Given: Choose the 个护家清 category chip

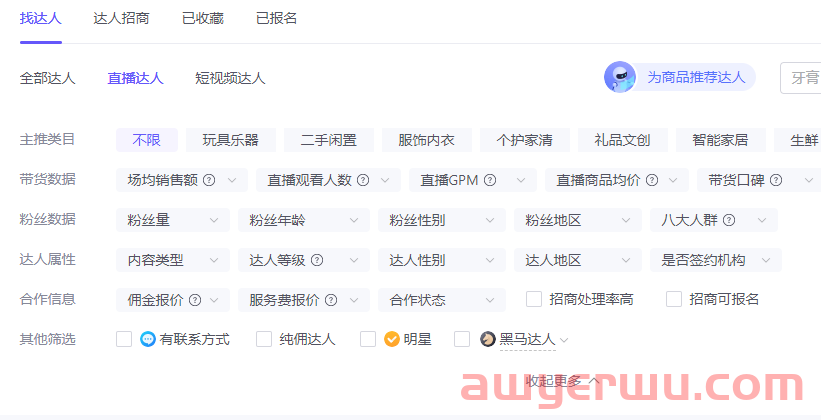Looking at the screenshot, I should (525, 140).
